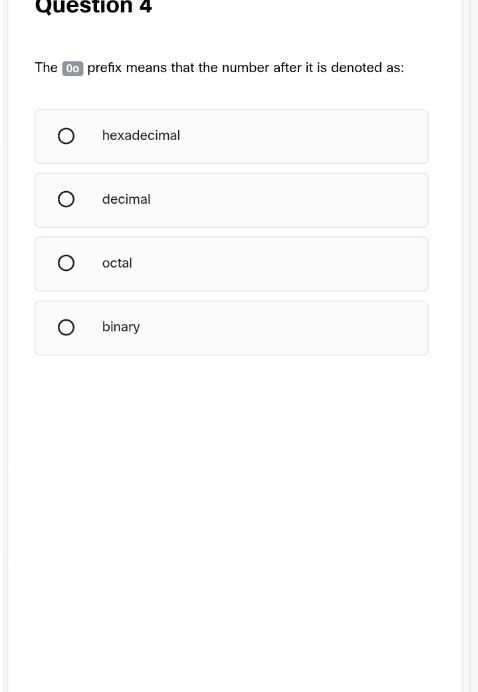Click the Question 4 heading

(x=94, y=7)
